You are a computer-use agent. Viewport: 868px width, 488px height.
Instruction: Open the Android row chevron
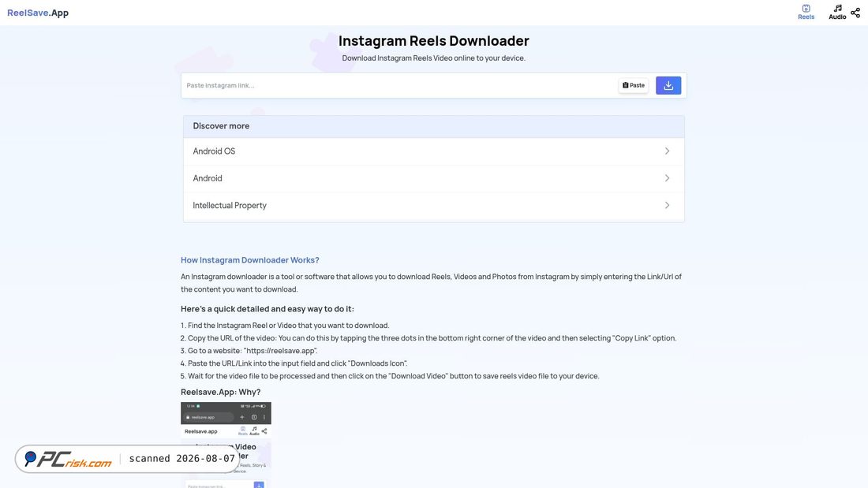click(667, 178)
